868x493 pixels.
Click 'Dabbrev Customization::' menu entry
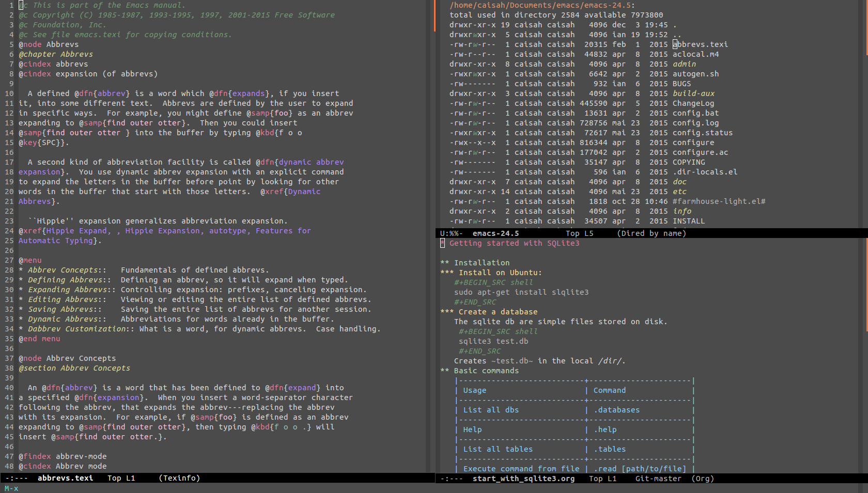click(x=81, y=329)
